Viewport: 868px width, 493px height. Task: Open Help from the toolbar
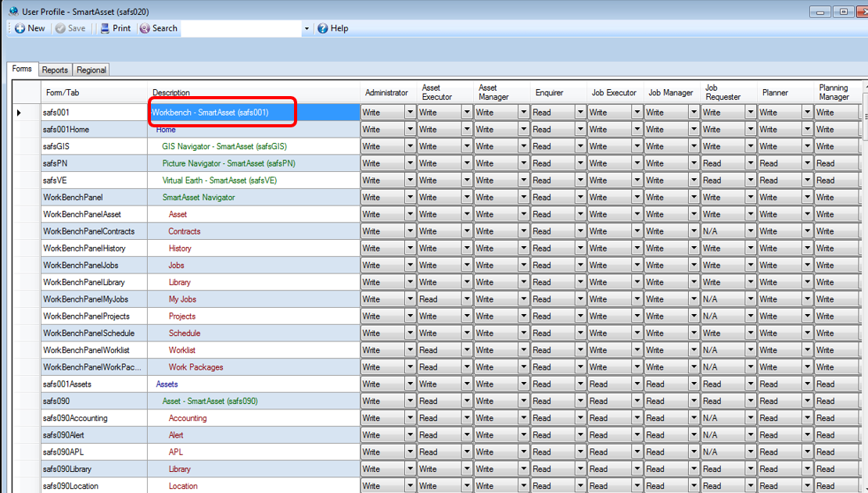[332, 28]
